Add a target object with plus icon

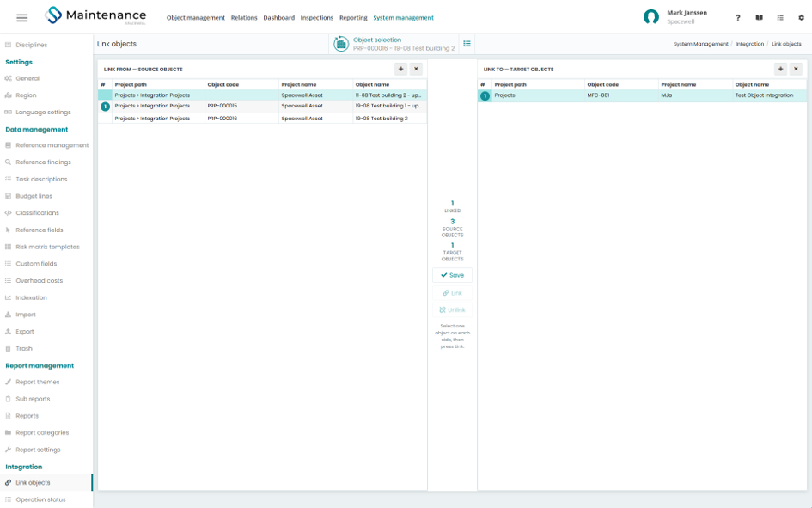click(x=780, y=69)
